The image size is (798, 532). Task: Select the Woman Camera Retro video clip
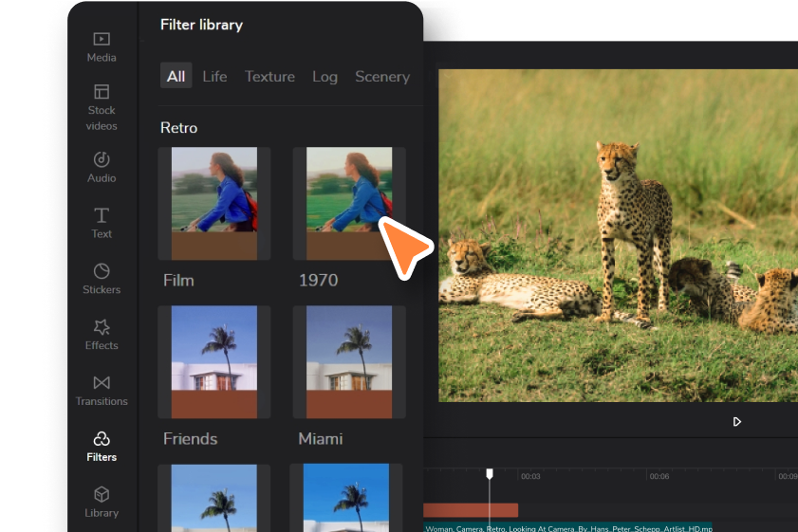coord(567,527)
